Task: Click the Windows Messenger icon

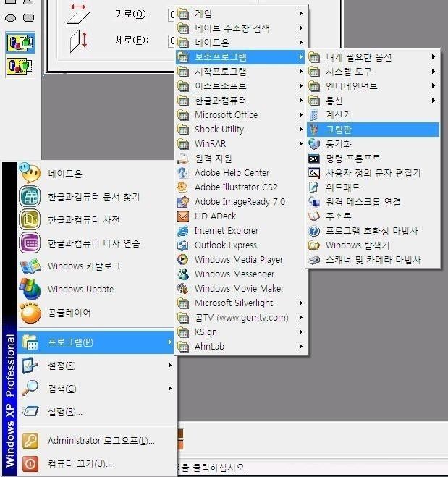Action: (x=183, y=274)
